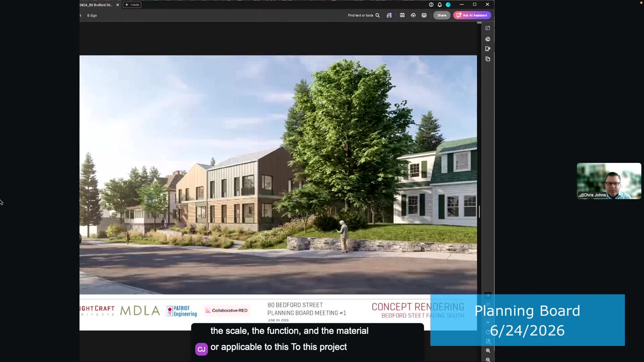
Task: Click the Patriot Engineering logo
Action: pyautogui.click(x=182, y=311)
